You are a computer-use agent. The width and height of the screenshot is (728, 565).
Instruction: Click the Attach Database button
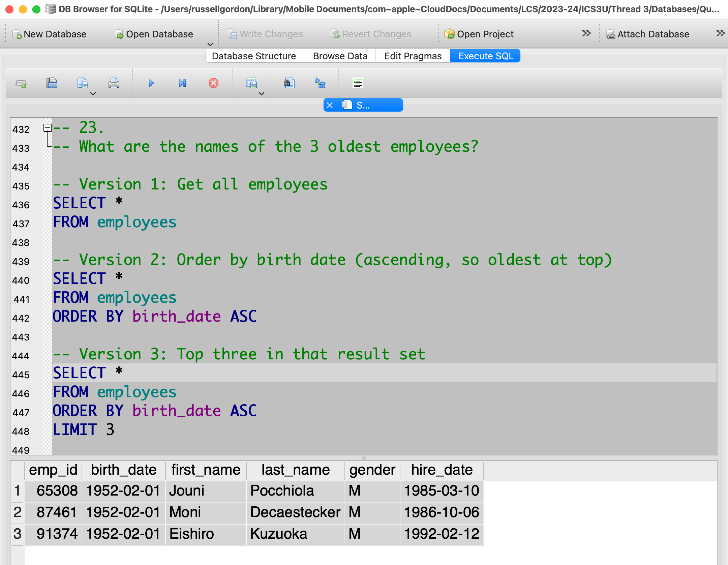(x=648, y=34)
